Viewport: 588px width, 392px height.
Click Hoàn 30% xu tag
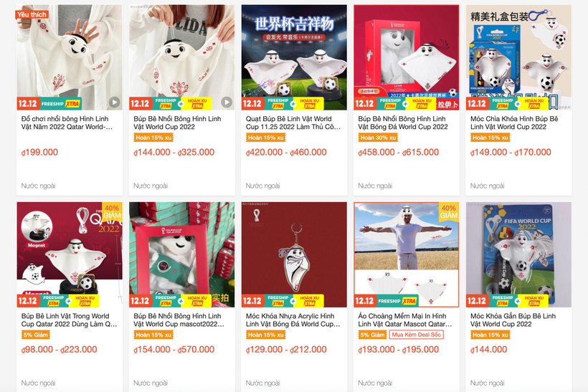click(x=378, y=138)
